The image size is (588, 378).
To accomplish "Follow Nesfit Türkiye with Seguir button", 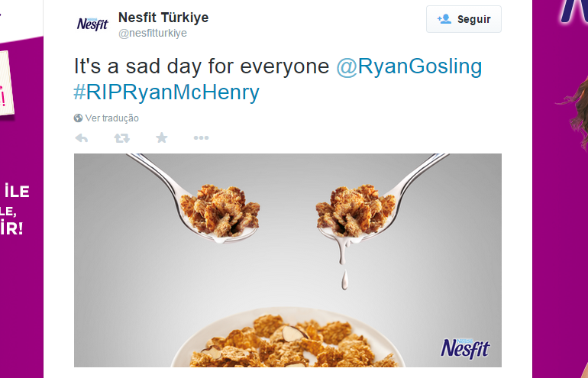I will [x=464, y=19].
